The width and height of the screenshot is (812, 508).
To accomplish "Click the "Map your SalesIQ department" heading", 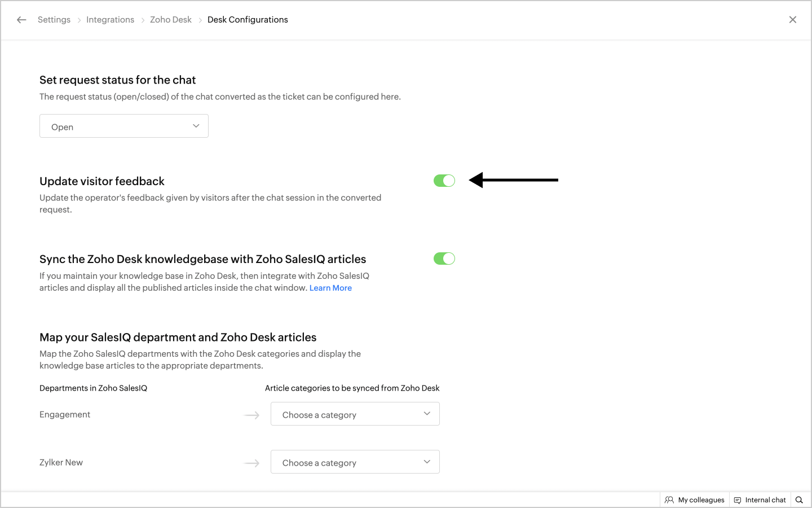I will [178, 338].
